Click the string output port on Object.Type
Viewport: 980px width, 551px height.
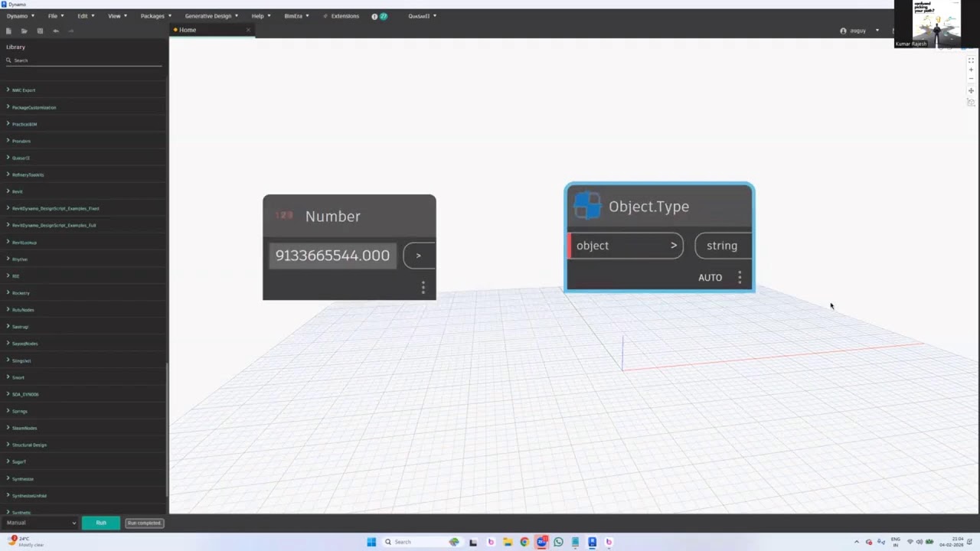click(x=724, y=246)
